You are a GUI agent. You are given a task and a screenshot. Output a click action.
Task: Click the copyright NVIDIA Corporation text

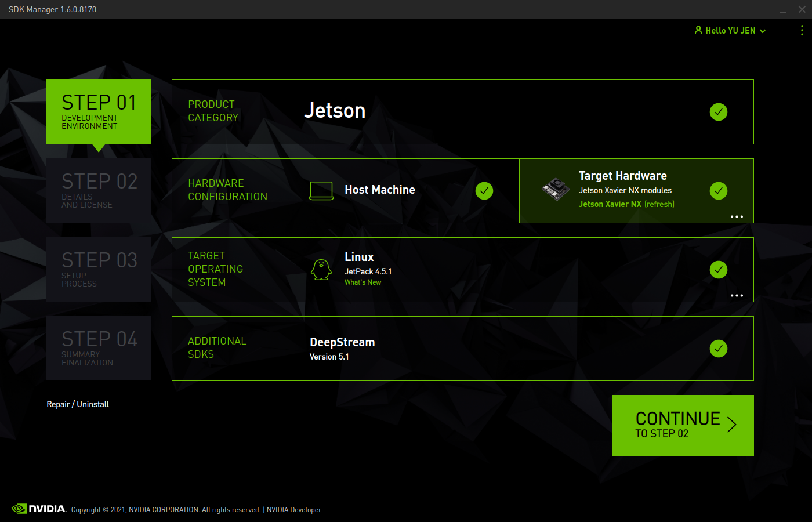pyautogui.click(x=166, y=510)
